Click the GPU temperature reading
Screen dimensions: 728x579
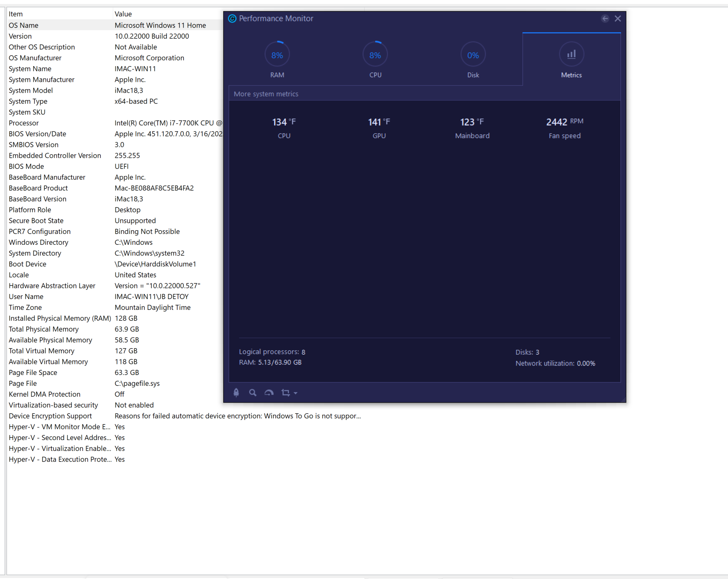379,122
